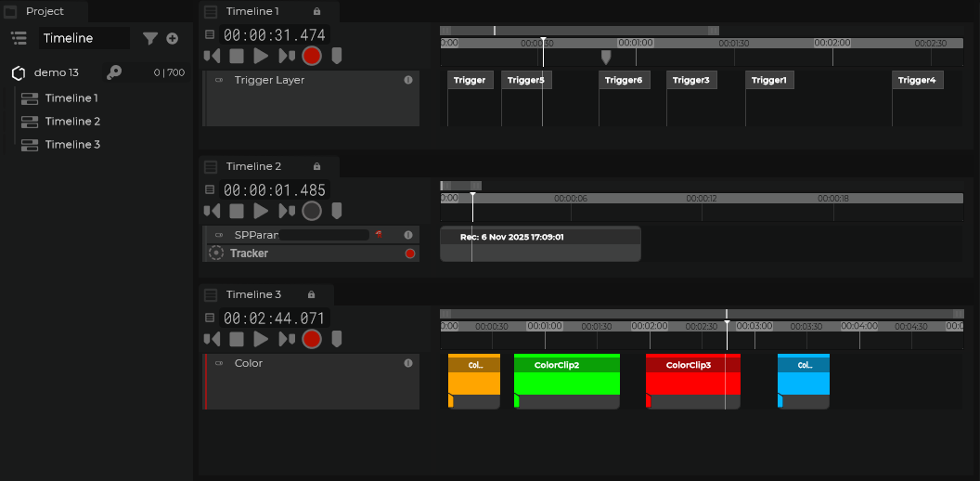Open info for the Trigger Layer
The width and height of the screenshot is (980, 481).
(408, 80)
